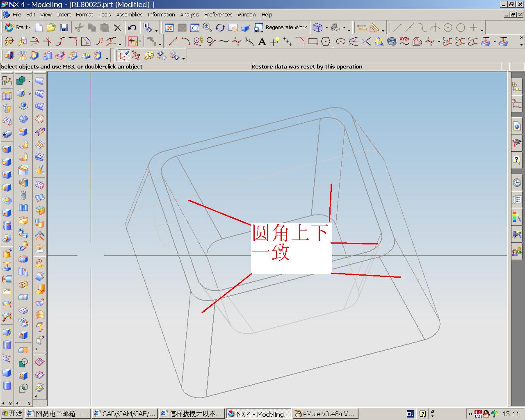Open the Analysis menu
The image size is (525, 420).
click(x=189, y=14)
